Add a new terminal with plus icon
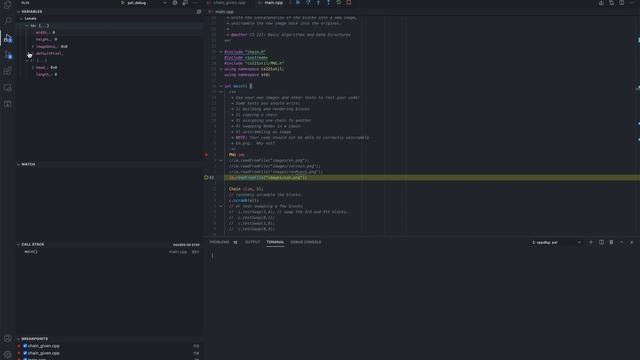Screen dimensions: 640x360 (x=591, y=242)
